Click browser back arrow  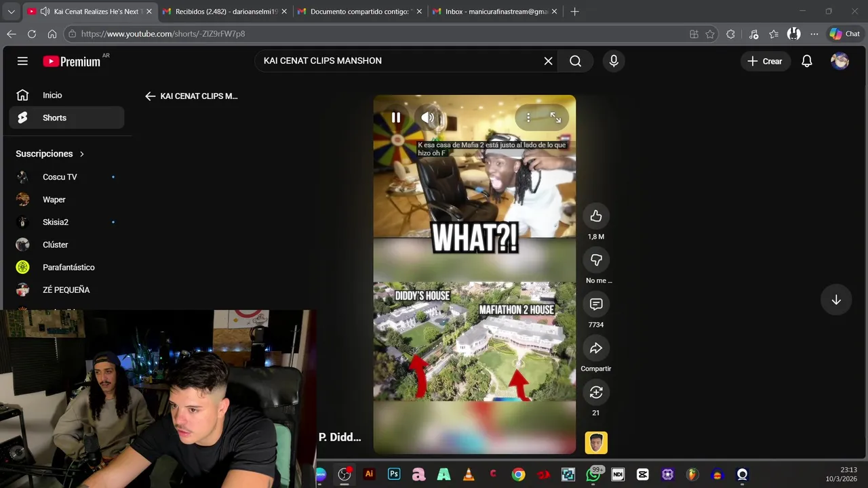[12, 34]
